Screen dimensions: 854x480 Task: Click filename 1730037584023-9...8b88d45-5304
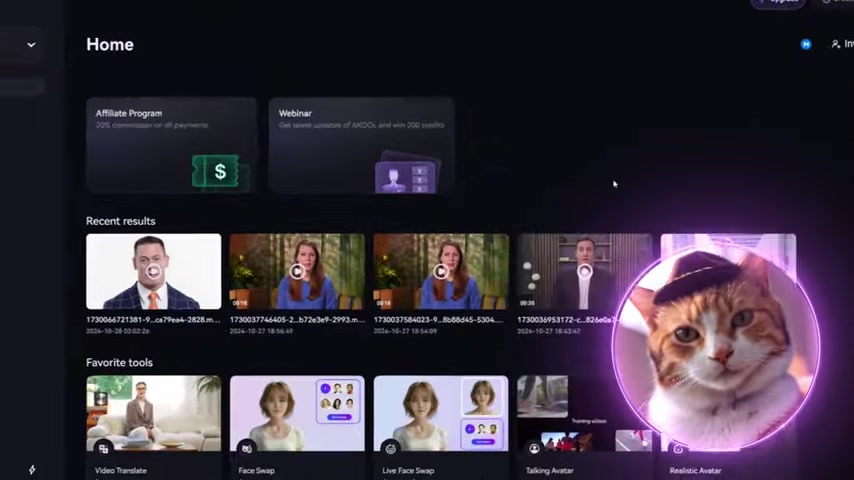pyautogui.click(x=438, y=320)
